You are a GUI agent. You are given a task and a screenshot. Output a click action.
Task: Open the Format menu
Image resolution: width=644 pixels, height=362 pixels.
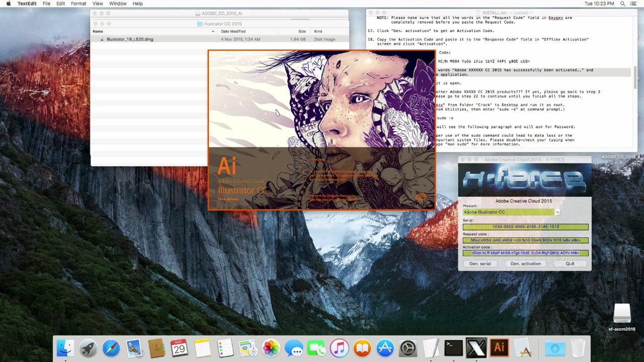78,4
